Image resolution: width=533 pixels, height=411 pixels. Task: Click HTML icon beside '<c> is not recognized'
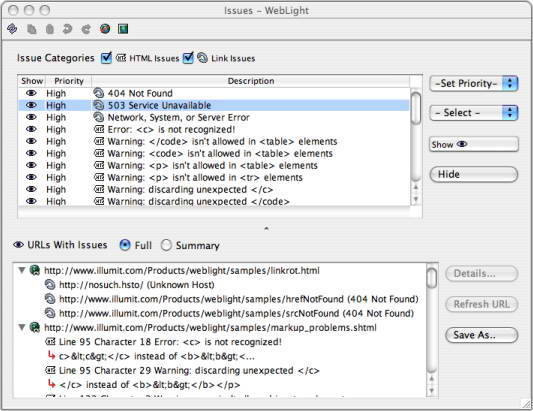pos(99,129)
